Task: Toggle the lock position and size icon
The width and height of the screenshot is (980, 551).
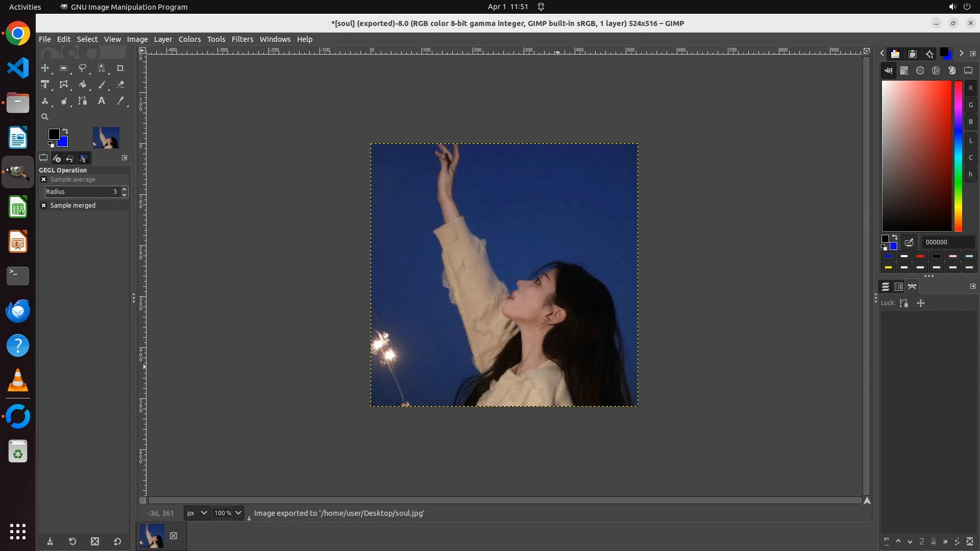Action: tap(921, 303)
